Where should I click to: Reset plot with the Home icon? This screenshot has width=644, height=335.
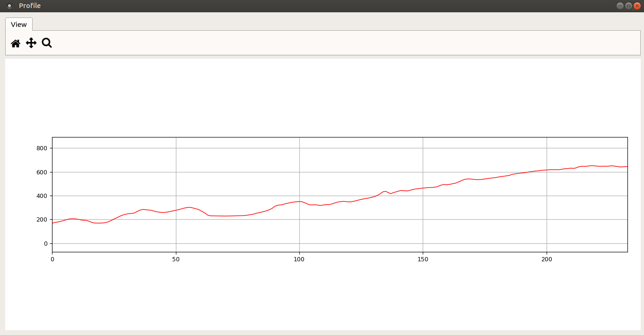(16, 43)
